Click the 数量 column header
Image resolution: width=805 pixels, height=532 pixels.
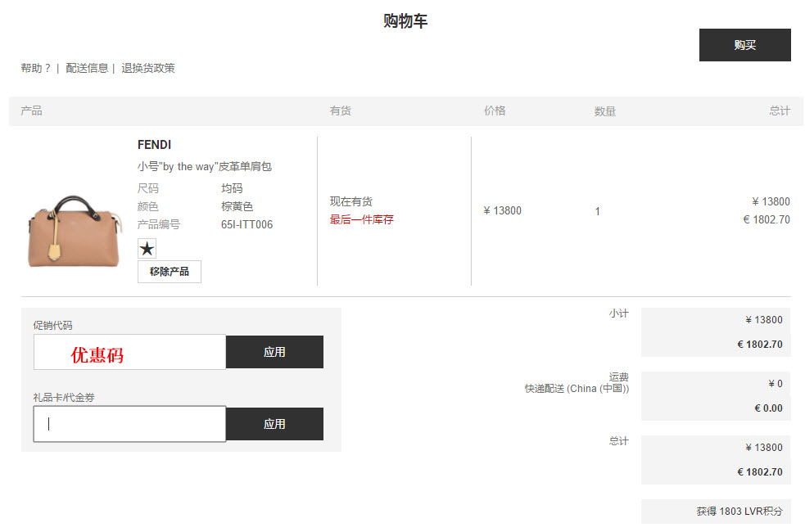(605, 111)
